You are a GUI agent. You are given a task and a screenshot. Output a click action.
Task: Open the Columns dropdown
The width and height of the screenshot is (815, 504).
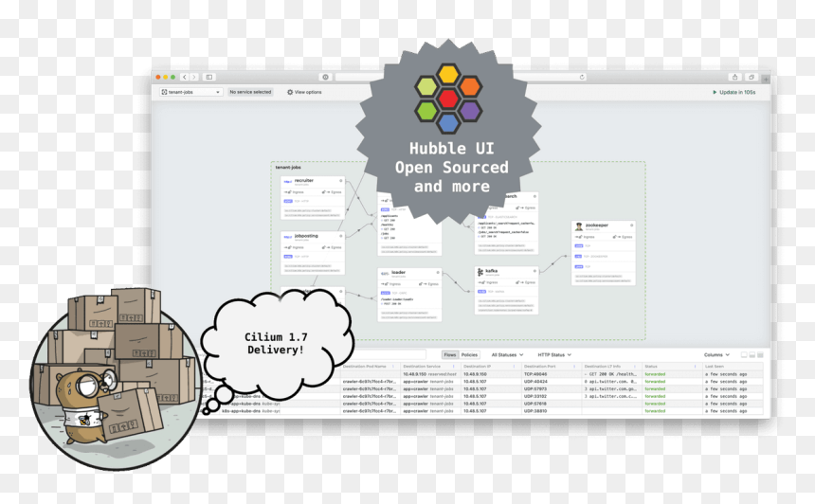click(x=716, y=355)
